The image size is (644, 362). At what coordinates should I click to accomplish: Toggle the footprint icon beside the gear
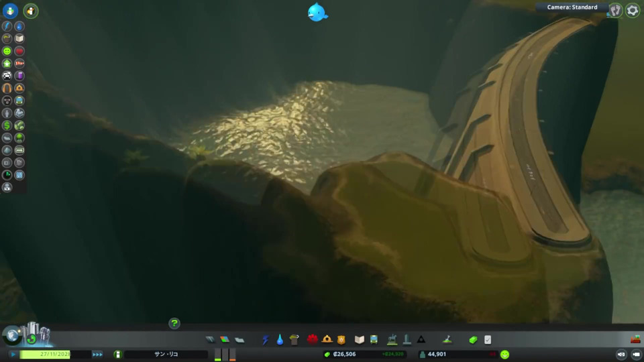pos(615,10)
